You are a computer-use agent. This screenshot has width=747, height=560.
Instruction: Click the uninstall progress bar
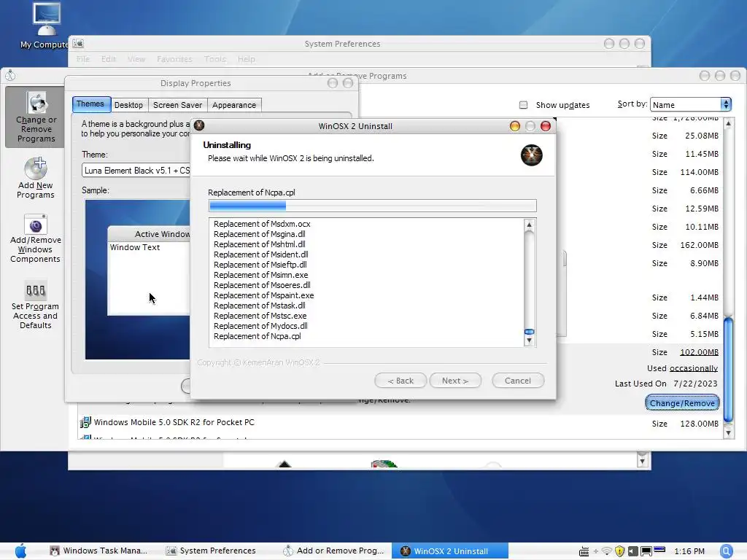coord(373,206)
